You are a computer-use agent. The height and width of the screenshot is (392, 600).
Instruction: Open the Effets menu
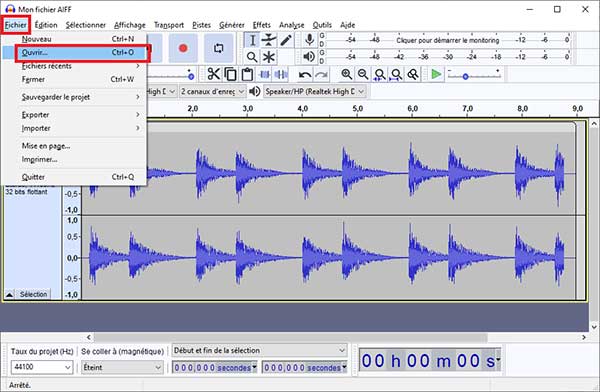261,25
